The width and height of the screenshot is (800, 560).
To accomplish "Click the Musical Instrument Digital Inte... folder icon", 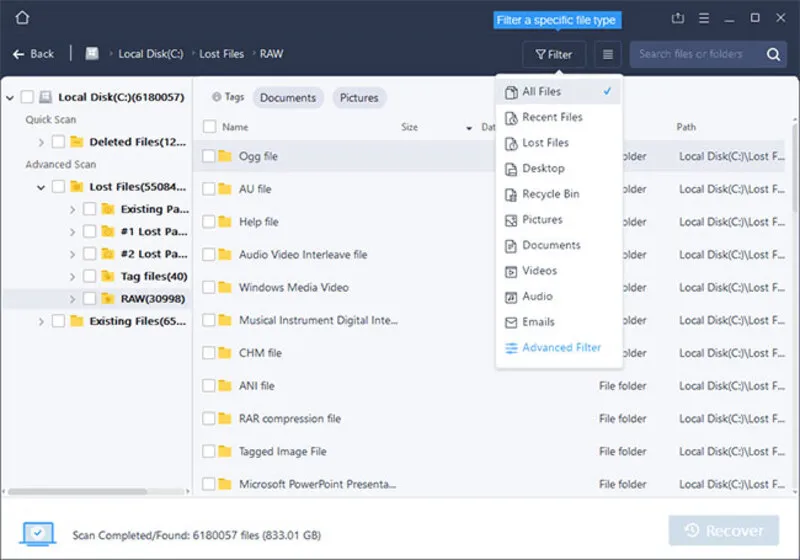I will [225, 320].
